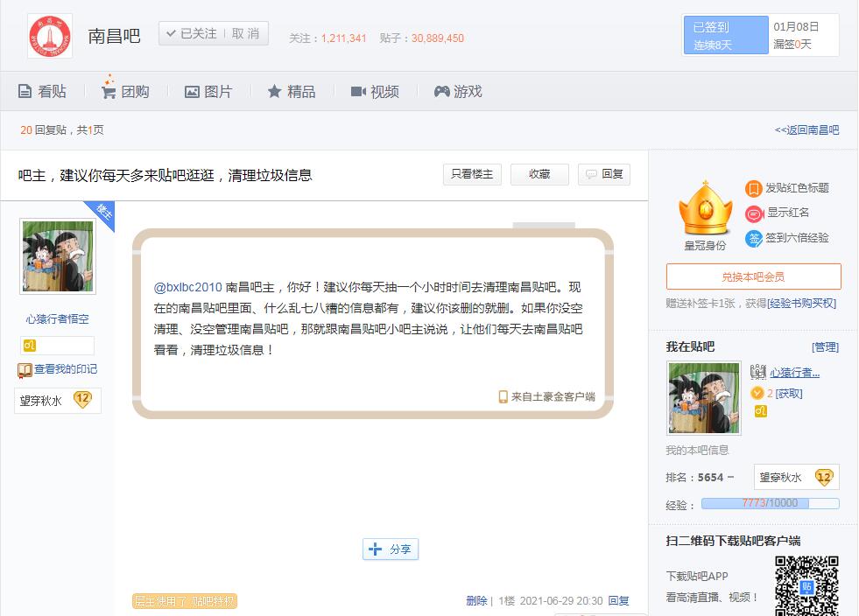The image size is (859, 616).
Task: Click the experience progress bar 7773/10000
Action: tap(770, 504)
